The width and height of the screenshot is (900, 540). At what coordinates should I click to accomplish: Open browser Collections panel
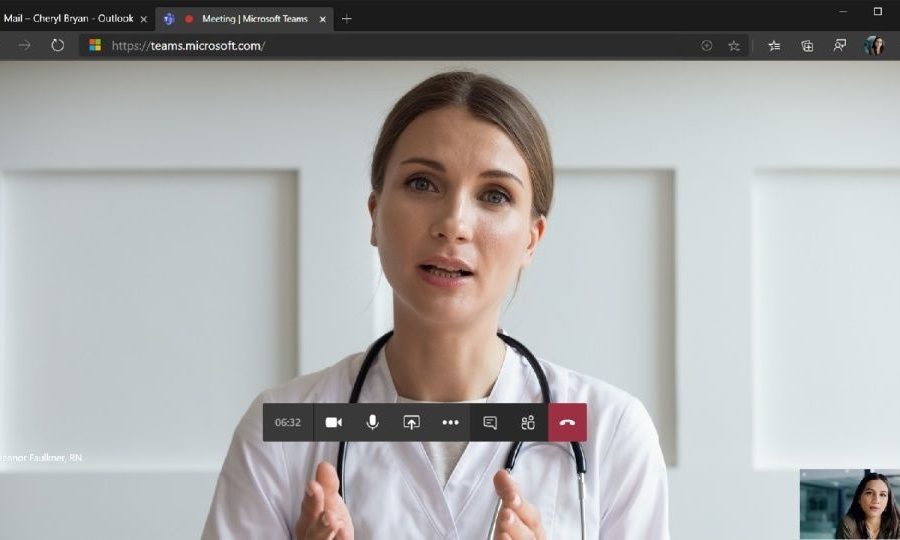[807, 45]
